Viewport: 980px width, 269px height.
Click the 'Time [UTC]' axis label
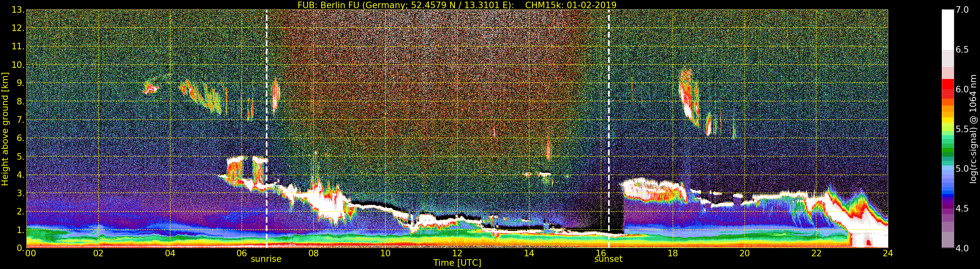pos(457,263)
